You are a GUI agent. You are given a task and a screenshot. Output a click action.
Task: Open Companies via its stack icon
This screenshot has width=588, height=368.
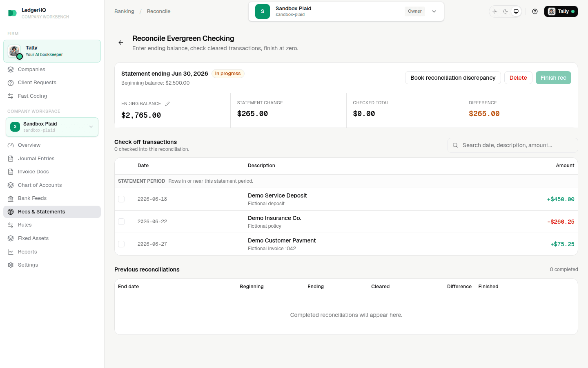point(11,70)
